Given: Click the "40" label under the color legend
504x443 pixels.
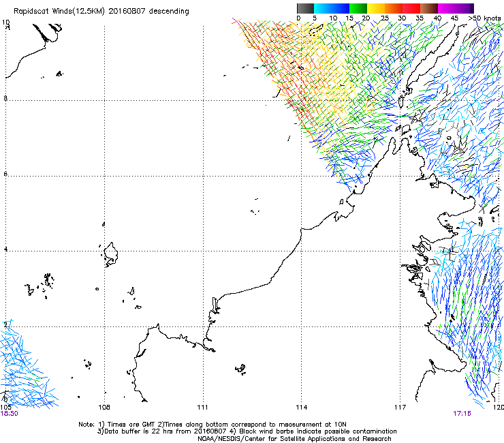Looking at the screenshot, I should (437, 18).
